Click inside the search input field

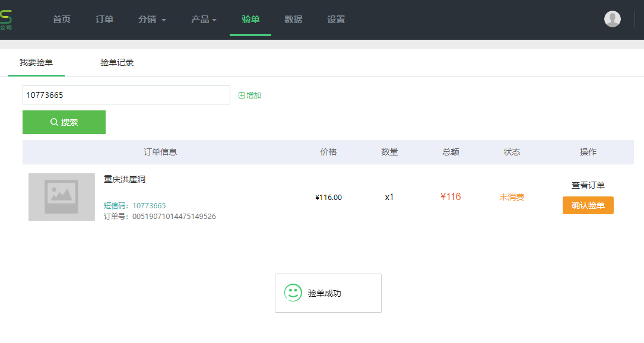(x=126, y=94)
